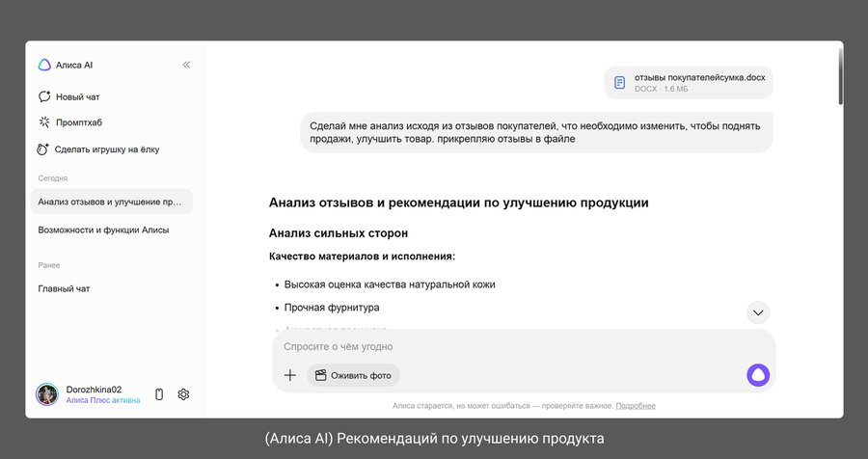This screenshot has width=868, height=459.
Task: Click the user message about отзывов покупателей
Action: (x=536, y=132)
